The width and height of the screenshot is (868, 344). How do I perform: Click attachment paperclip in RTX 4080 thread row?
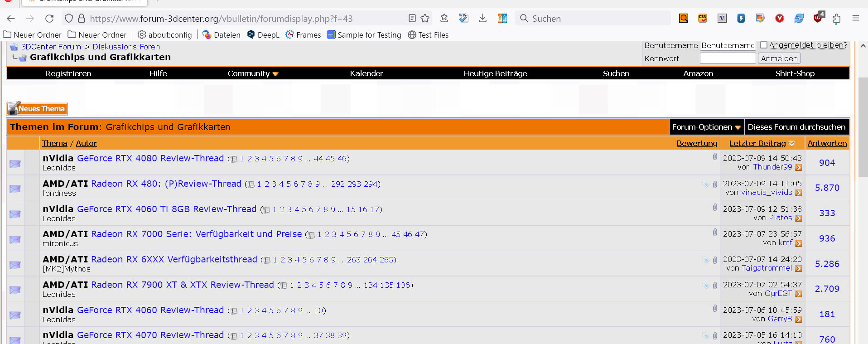715,156
